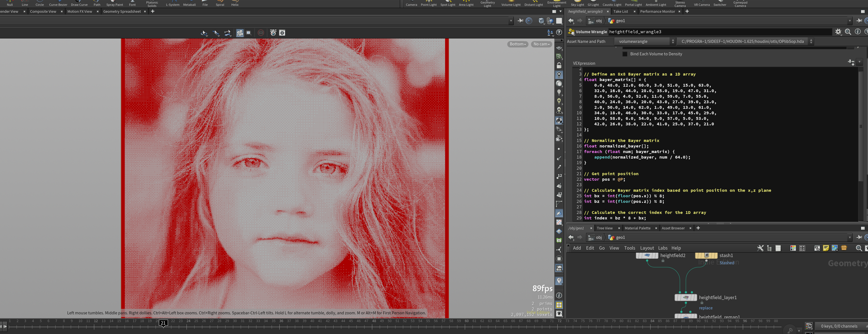Viewport: 868px width, 334px height.
Task: Toggle display options eye icon
Action: point(559,314)
